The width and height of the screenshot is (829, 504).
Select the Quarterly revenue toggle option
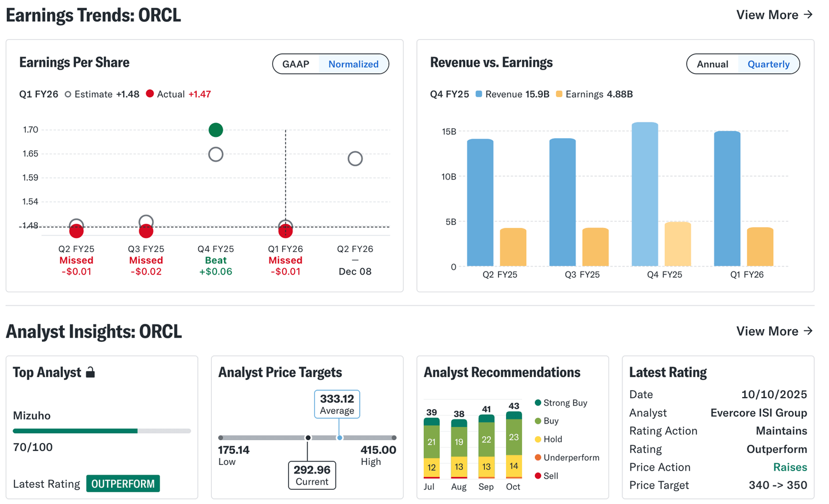[769, 64]
